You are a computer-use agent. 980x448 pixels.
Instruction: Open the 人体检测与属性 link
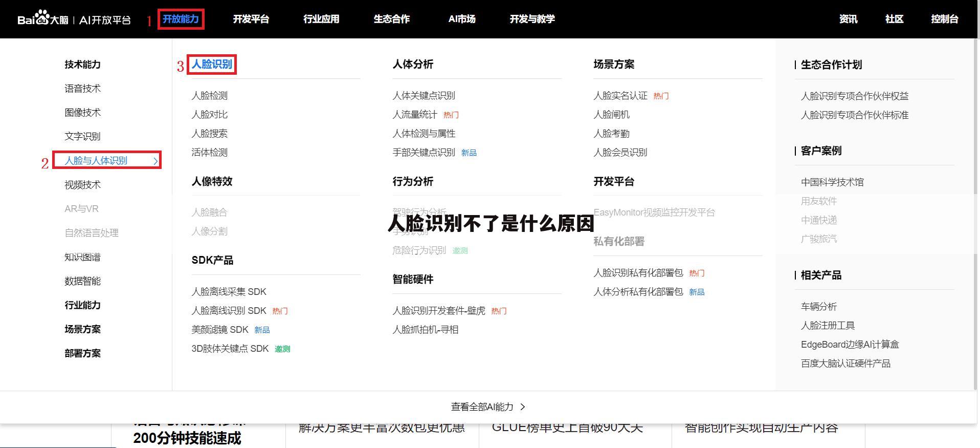[x=424, y=134]
